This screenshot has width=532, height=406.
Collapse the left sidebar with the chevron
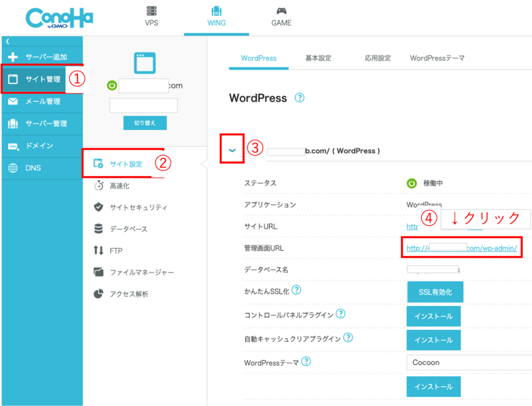click(8, 41)
